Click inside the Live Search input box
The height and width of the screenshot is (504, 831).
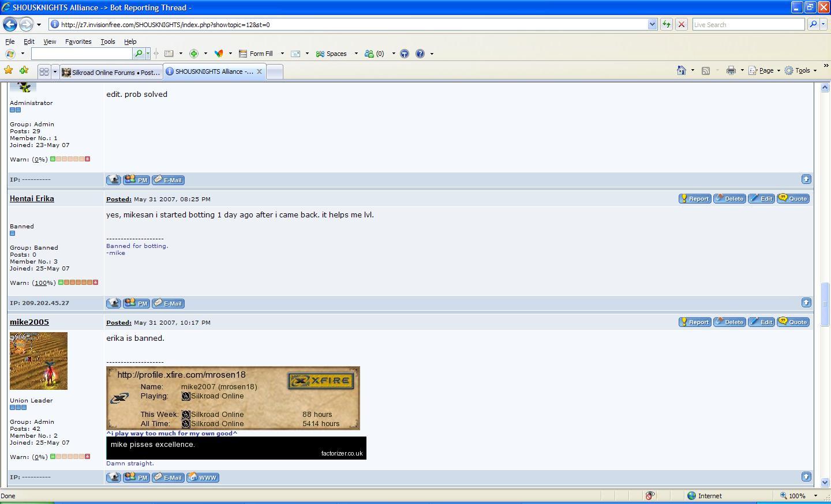click(x=747, y=24)
